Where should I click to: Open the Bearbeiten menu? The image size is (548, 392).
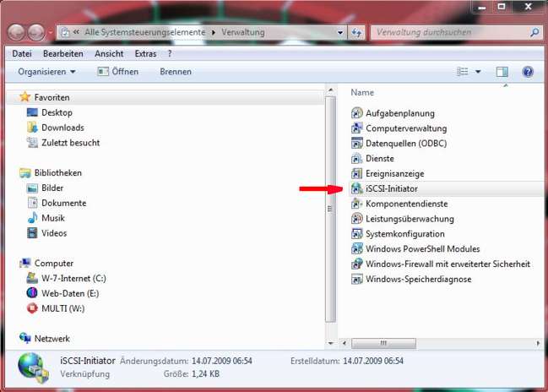point(63,53)
